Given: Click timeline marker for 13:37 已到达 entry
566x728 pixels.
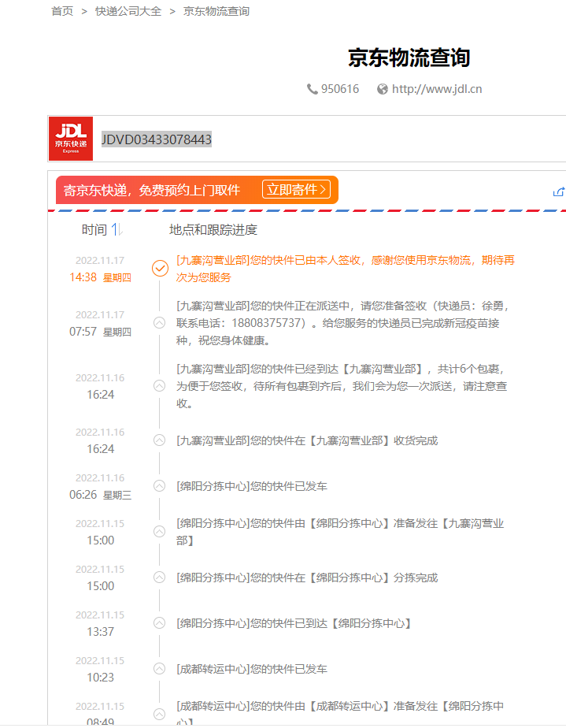Looking at the screenshot, I should pos(159,622).
